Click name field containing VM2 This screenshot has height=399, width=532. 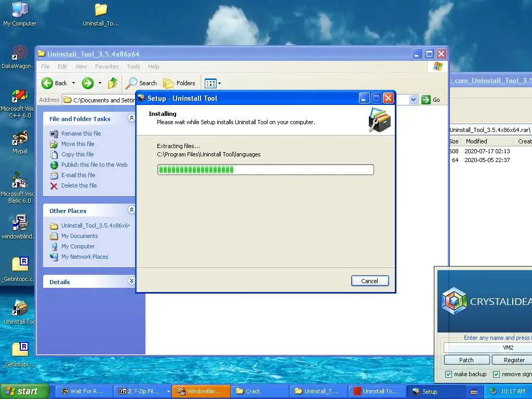488,348
